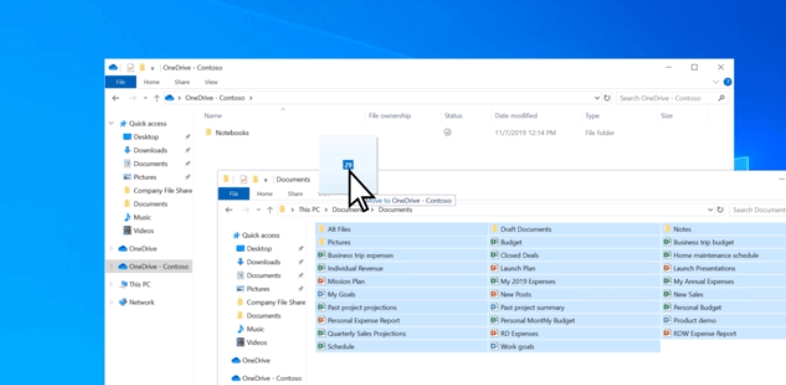Go back in the OneDrive window
The image size is (786, 385).
pyautogui.click(x=116, y=98)
